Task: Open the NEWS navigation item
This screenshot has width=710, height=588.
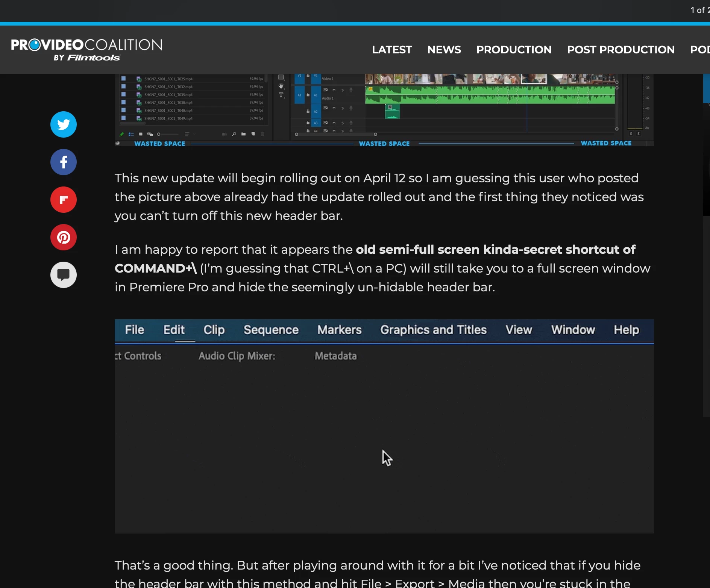Action: [444, 50]
